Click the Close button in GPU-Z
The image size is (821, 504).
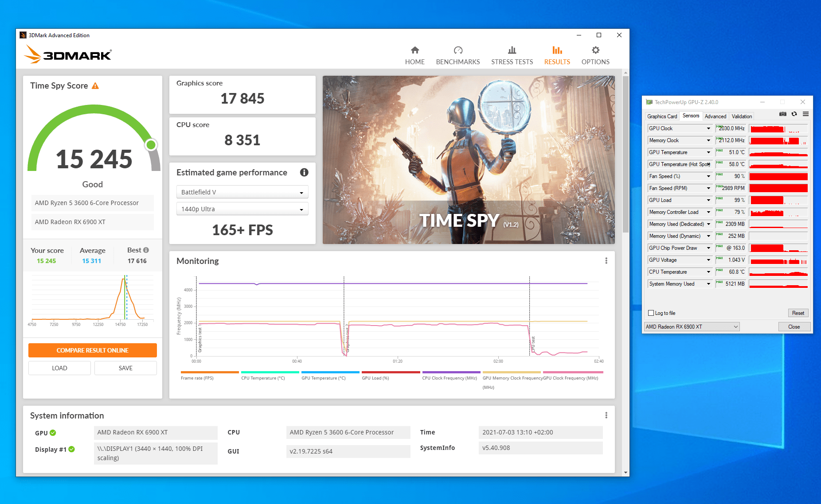pyautogui.click(x=794, y=327)
